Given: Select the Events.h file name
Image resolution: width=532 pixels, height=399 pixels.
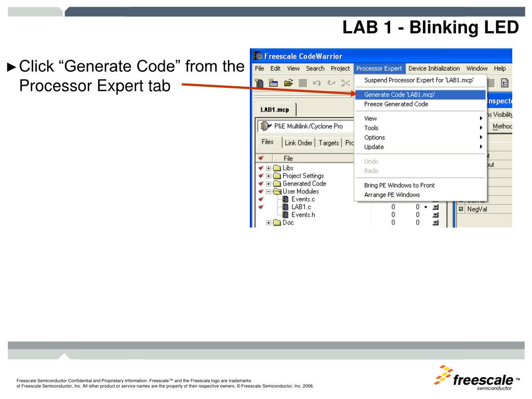Looking at the screenshot, I should click(303, 215).
